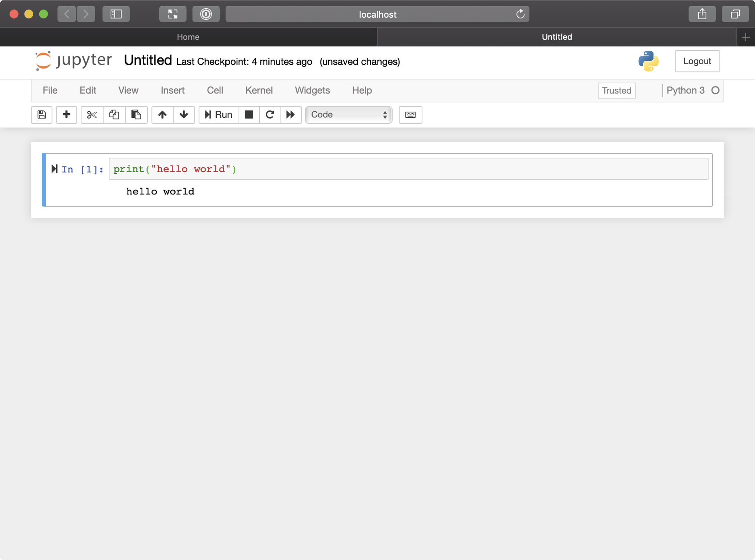Click into the print hello world code cell
Screen dimensions: 755x560
(x=408, y=169)
